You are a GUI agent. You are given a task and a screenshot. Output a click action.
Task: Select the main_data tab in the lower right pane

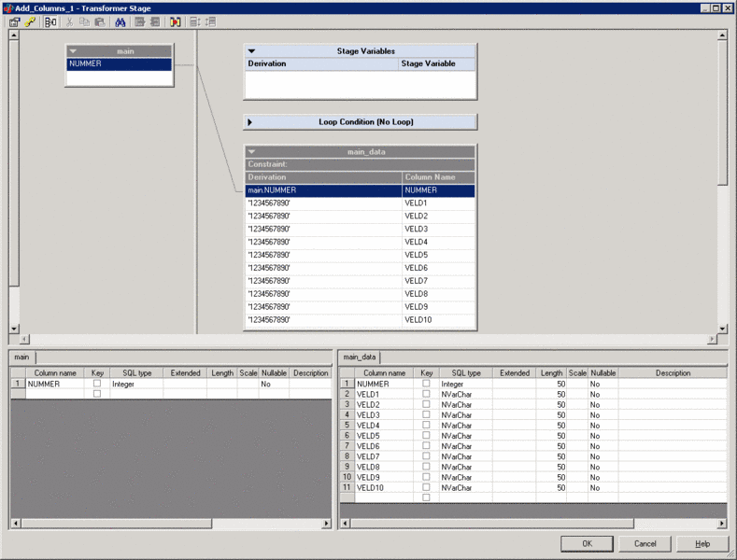pos(359,357)
